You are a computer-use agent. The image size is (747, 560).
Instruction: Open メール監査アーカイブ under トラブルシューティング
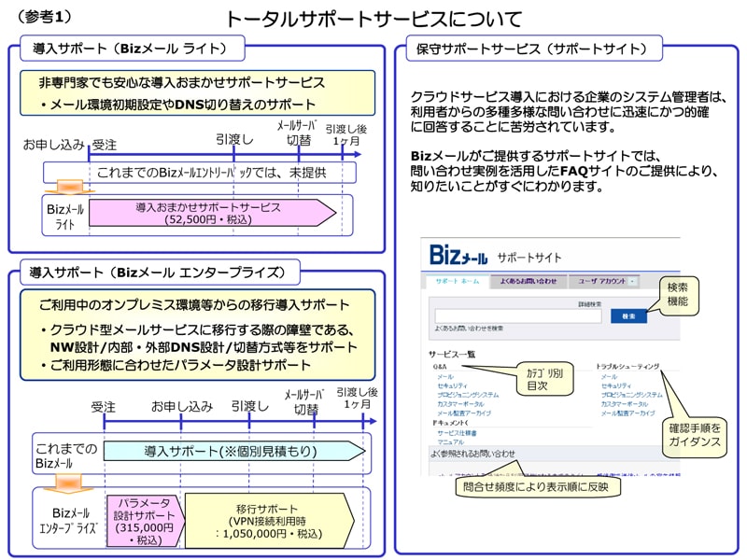(627, 413)
